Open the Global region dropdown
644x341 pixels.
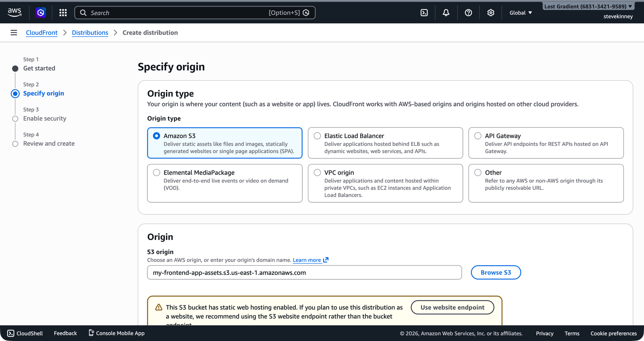click(x=521, y=13)
